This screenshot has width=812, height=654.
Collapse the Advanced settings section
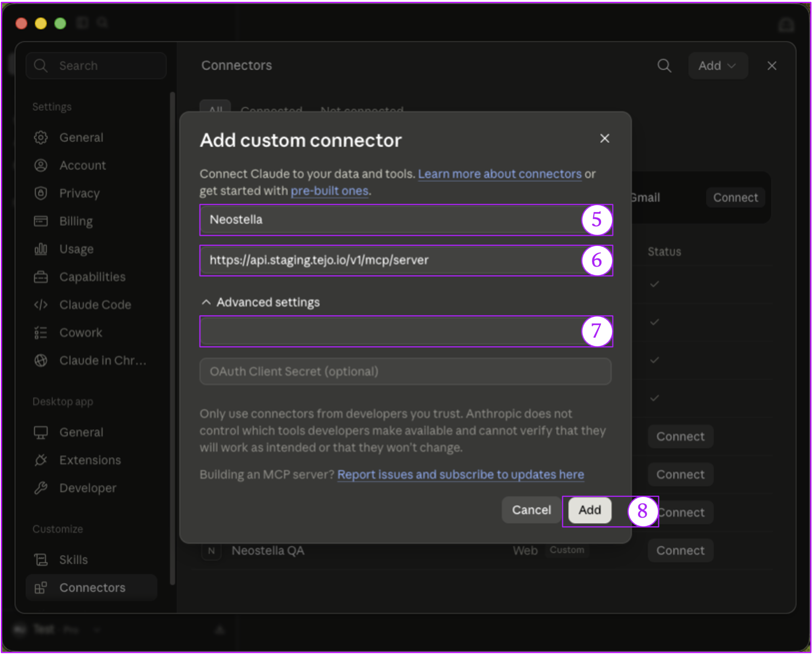tap(260, 302)
